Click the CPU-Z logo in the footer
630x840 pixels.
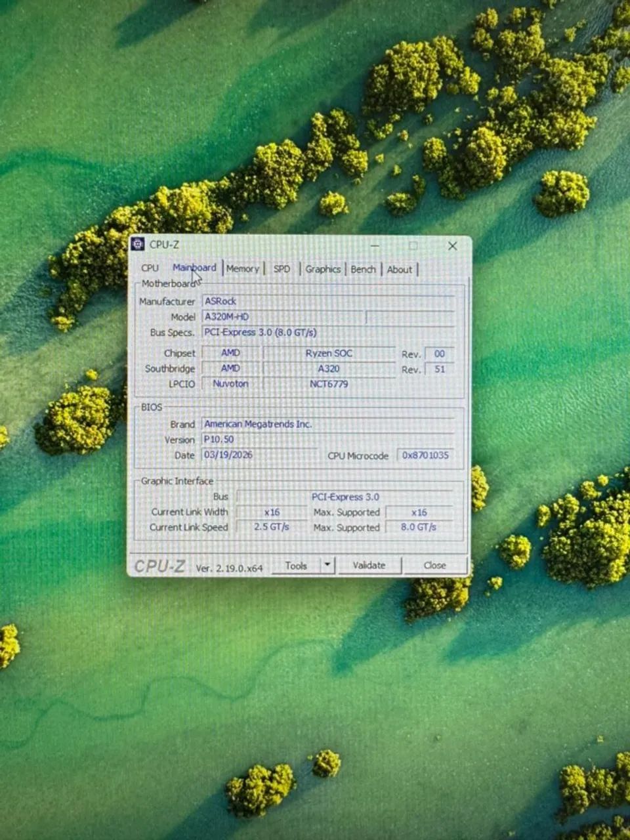[x=159, y=566]
